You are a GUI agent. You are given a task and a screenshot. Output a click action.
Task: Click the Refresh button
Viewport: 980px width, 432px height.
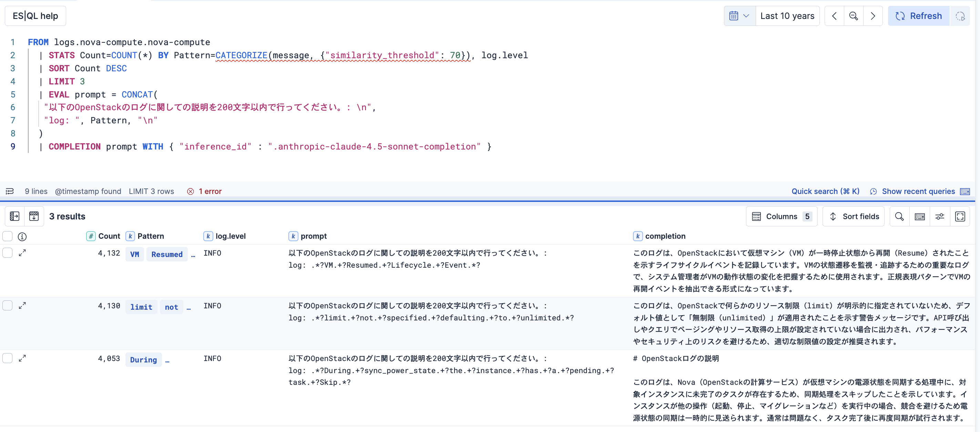(918, 16)
